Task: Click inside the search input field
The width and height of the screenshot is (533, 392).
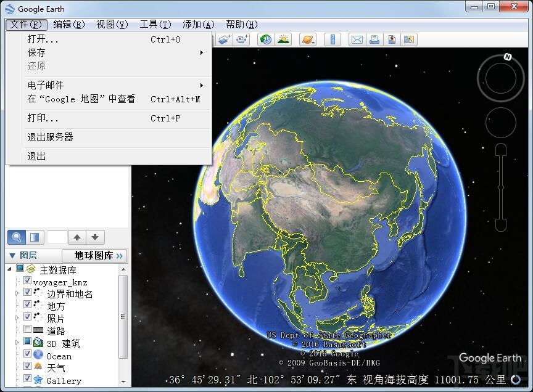Action: [x=56, y=237]
